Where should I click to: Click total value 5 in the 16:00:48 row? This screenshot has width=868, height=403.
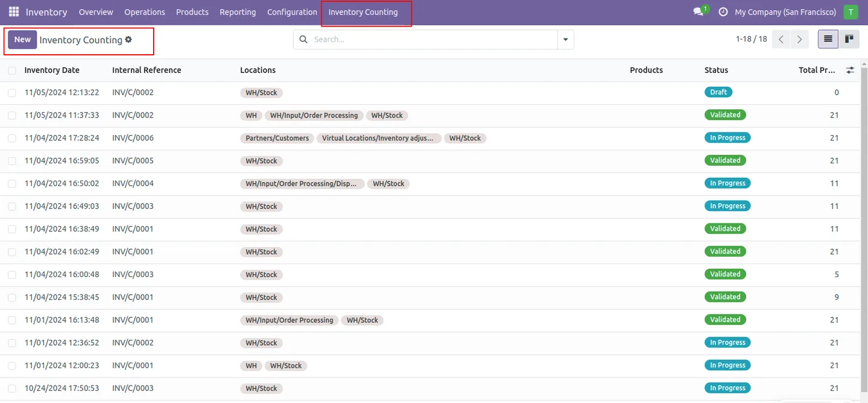point(837,275)
